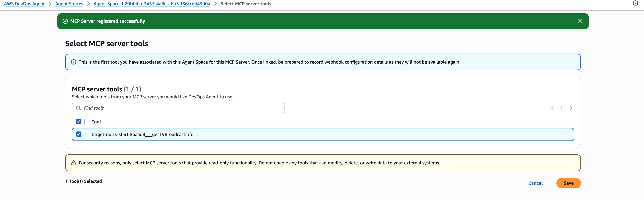Go to previous page of tools
This screenshot has height=200, width=644.
coord(552,108)
